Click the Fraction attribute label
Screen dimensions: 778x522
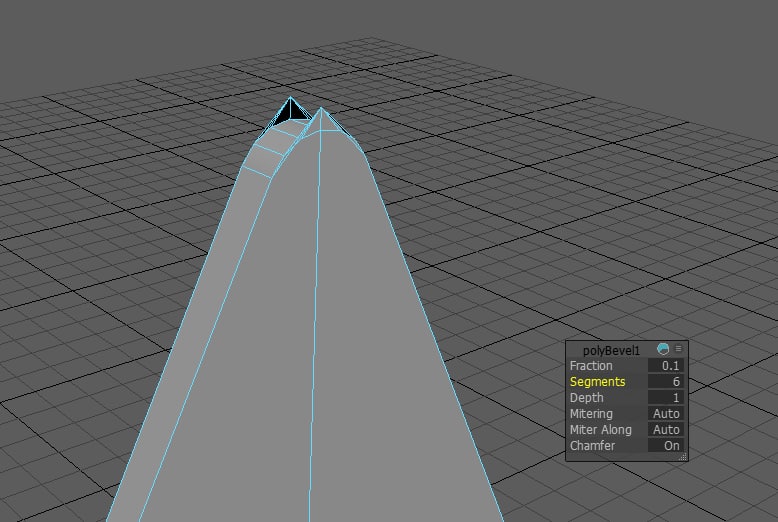coord(591,366)
